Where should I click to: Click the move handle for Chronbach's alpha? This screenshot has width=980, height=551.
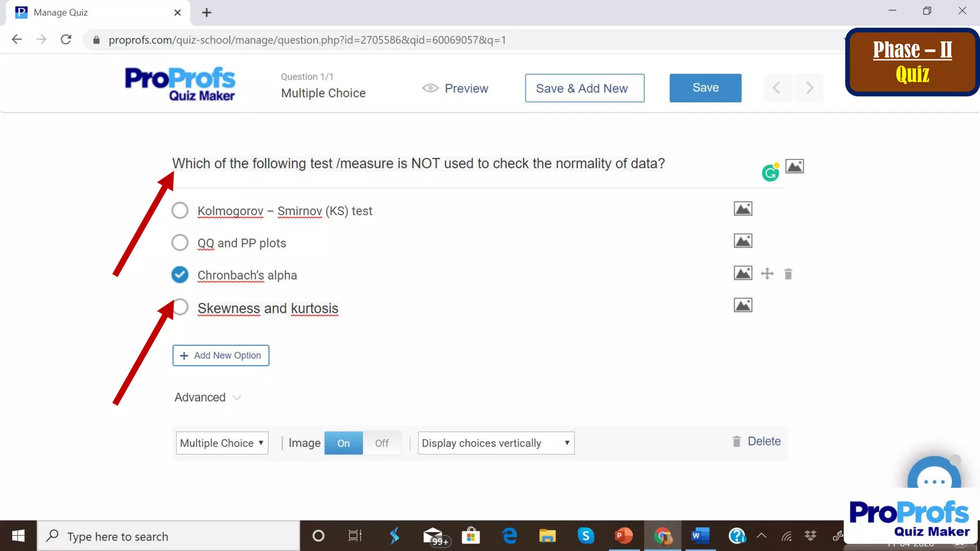(767, 274)
